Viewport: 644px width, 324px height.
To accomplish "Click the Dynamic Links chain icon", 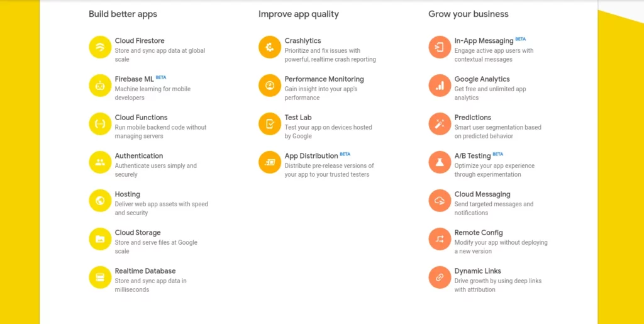I will click(440, 277).
